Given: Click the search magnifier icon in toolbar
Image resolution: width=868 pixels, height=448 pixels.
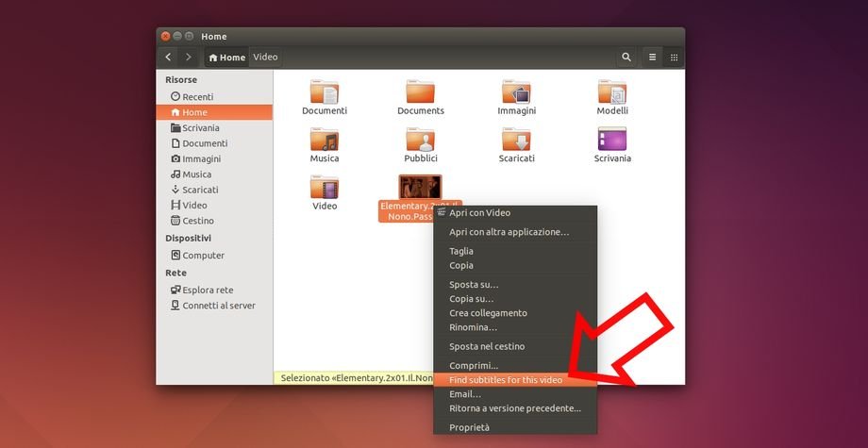Looking at the screenshot, I should pos(626,58).
